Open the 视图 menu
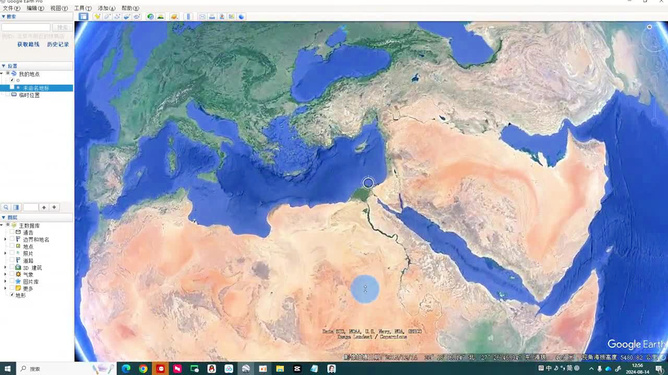This screenshot has width=668, height=375. [59, 8]
